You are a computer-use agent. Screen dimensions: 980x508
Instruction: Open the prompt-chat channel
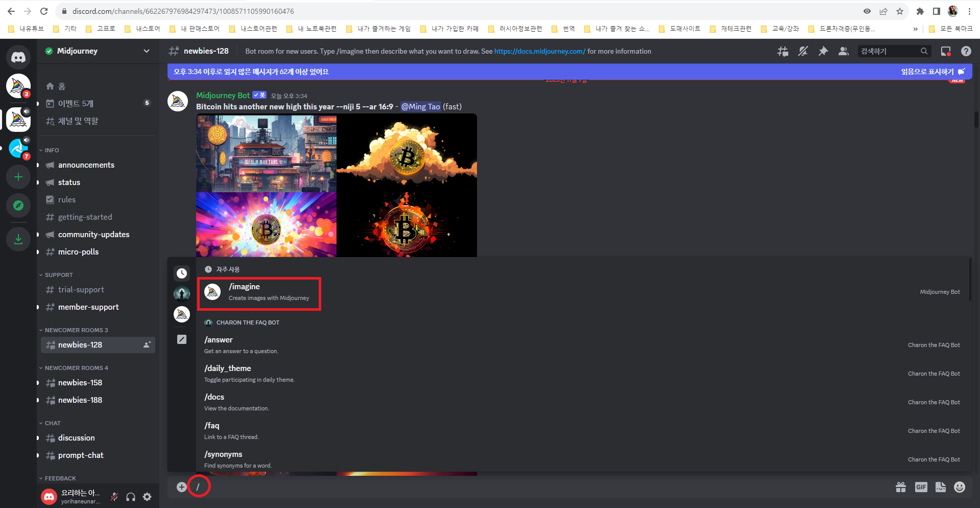tap(98, 455)
